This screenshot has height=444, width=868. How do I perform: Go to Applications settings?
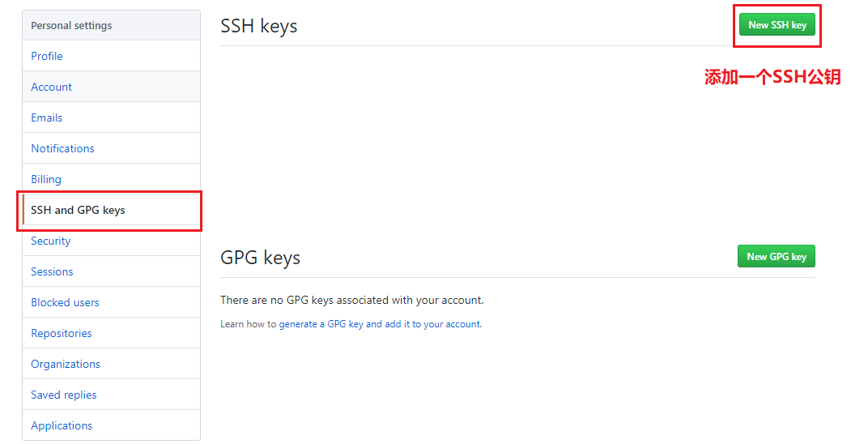click(62, 425)
